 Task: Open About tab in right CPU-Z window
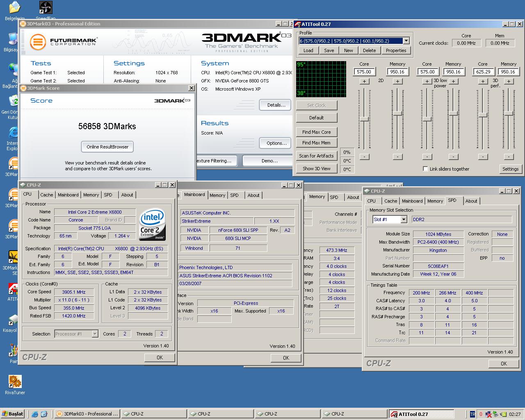[x=471, y=201]
